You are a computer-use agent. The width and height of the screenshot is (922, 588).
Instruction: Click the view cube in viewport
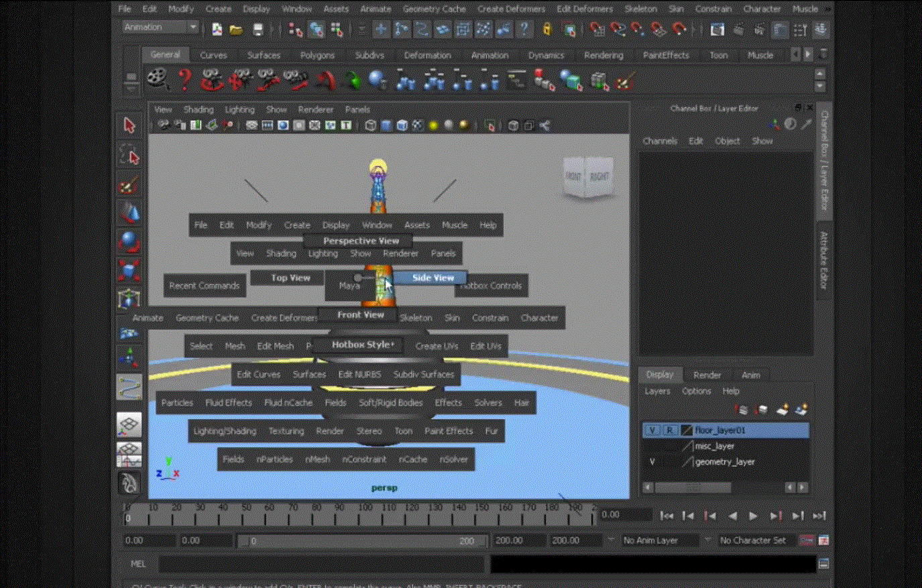click(x=587, y=177)
